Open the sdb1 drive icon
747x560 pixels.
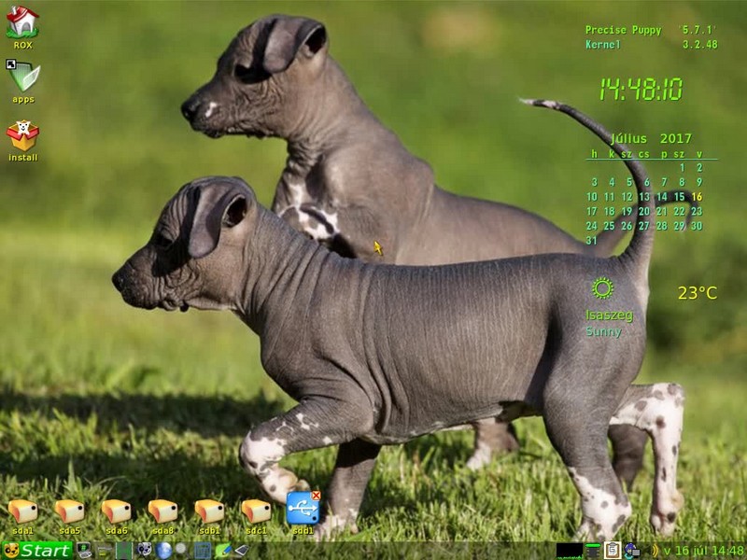(210, 511)
